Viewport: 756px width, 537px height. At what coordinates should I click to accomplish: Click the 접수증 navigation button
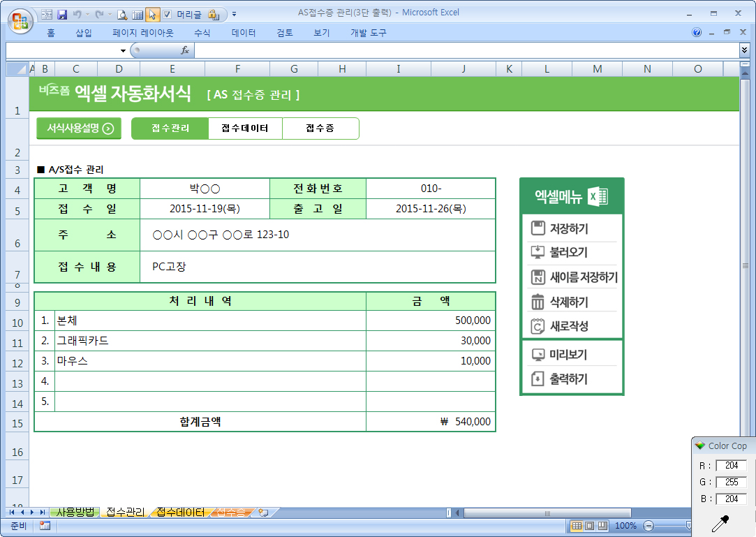pos(320,128)
